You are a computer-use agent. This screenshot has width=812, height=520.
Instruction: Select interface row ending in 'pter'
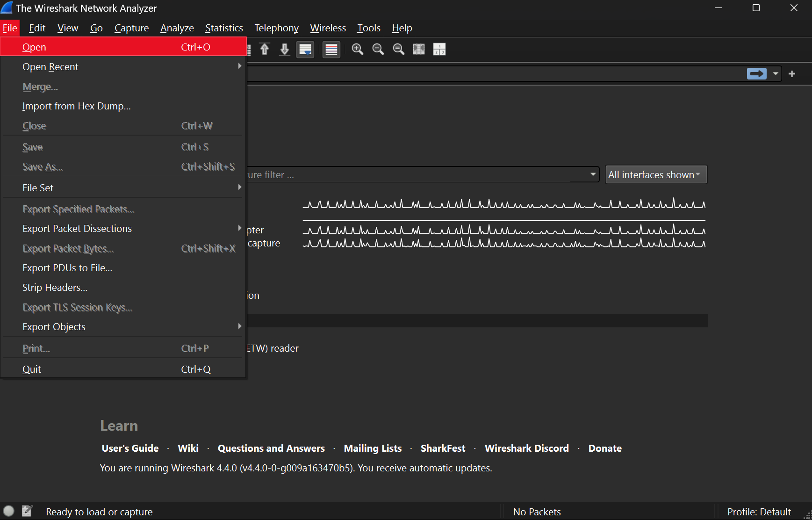[x=477, y=230]
